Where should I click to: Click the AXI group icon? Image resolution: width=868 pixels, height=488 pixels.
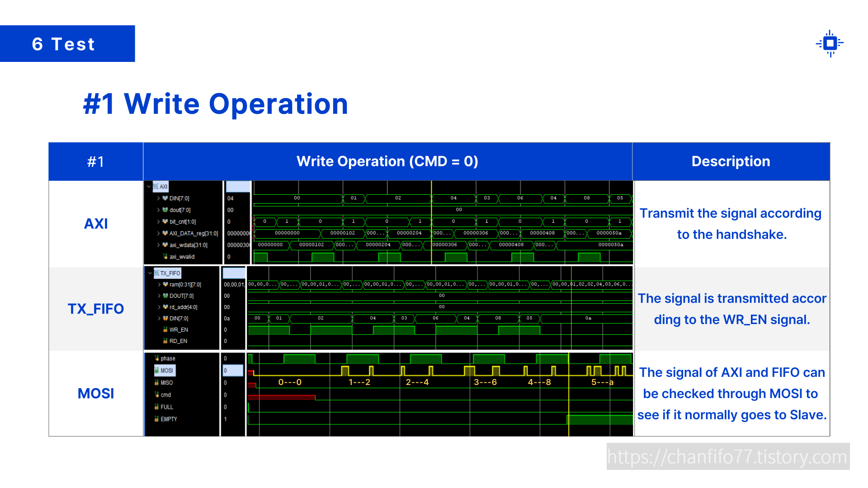coord(156,187)
